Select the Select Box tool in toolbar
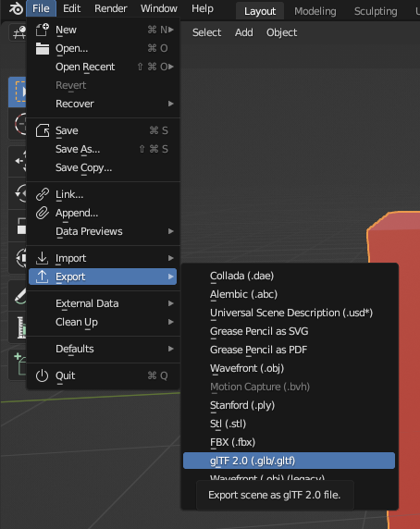This screenshot has width=420, height=529. pos(18,92)
